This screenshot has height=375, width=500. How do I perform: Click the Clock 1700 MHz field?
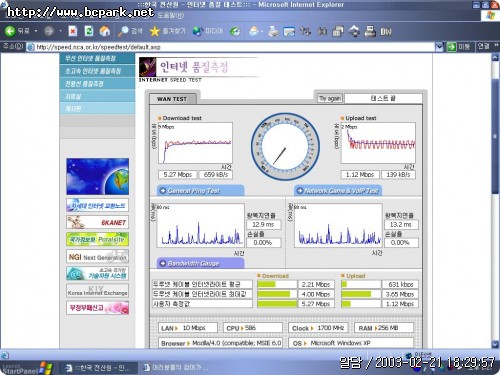pos(318,328)
